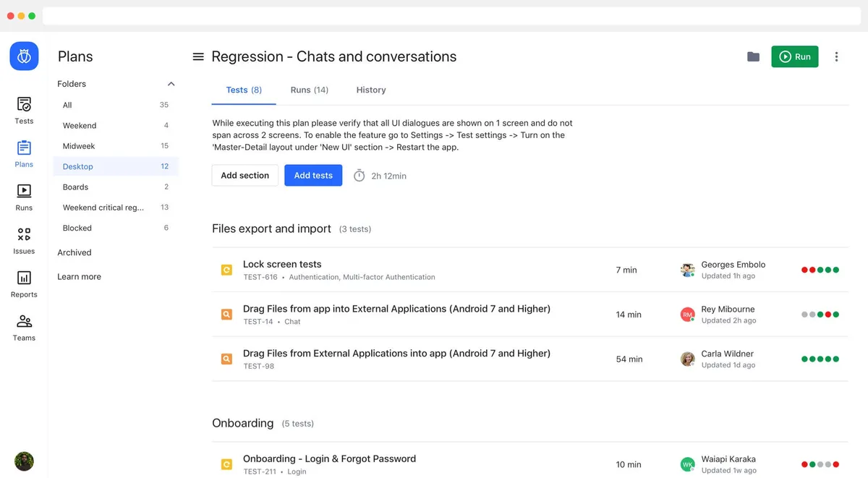Open the Runs section in sidebar
This screenshot has height=478, width=868.
(x=24, y=197)
